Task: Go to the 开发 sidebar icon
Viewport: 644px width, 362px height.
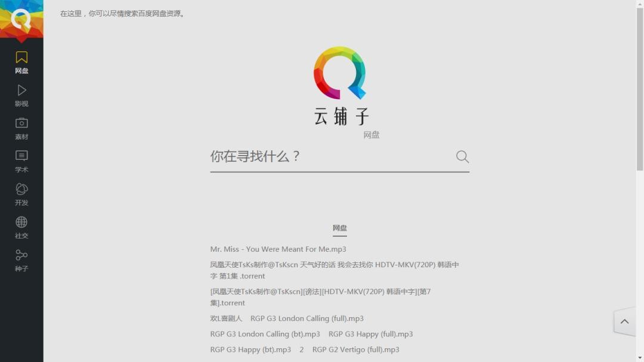Action: click(21, 190)
